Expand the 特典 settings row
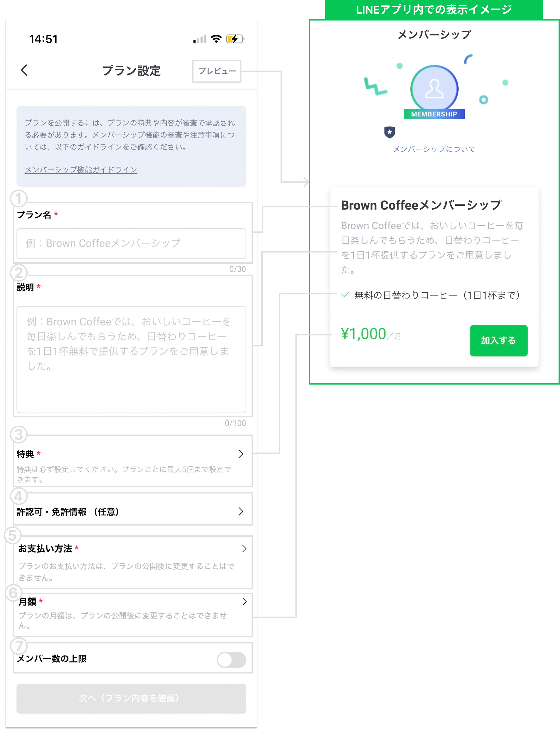Viewport: 560px width, 733px height. click(241, 454)
